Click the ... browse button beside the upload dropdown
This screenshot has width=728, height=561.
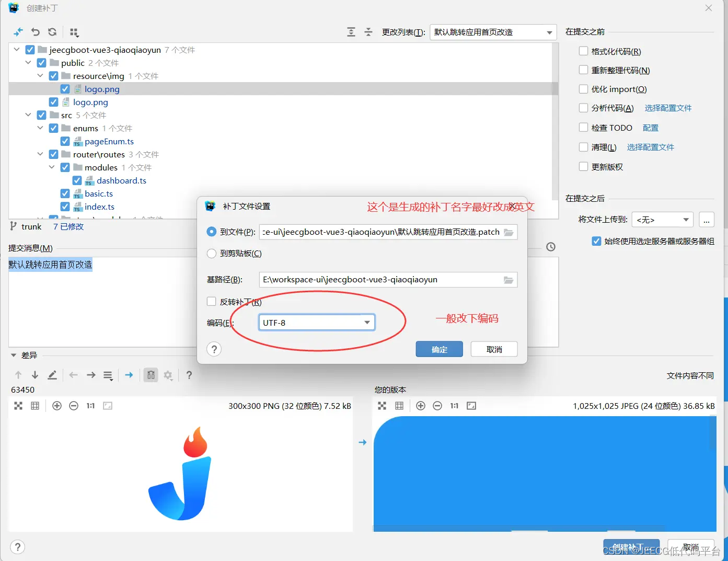[x=706, y=220]
